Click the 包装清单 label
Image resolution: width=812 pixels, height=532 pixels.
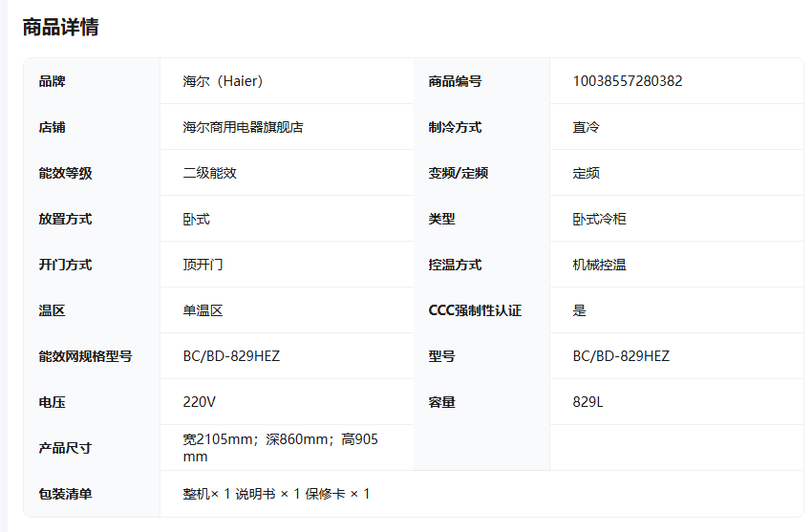click(x=65, y=494)
